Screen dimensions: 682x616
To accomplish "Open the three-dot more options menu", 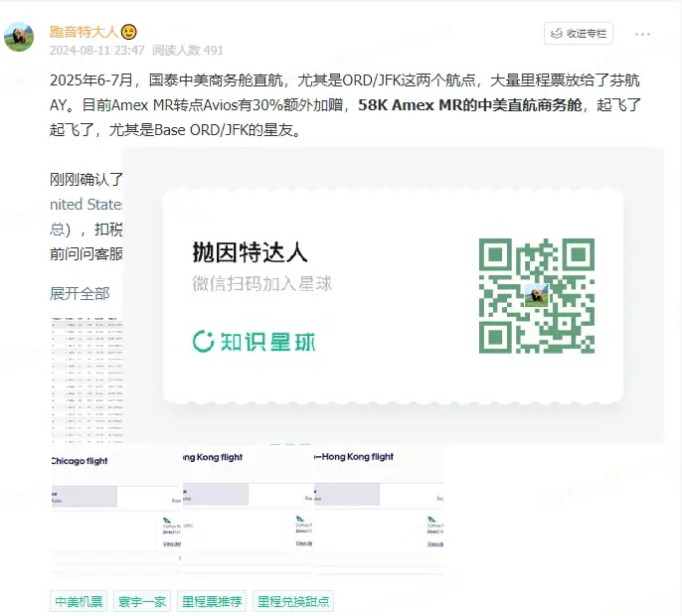I will pos(642,34).
